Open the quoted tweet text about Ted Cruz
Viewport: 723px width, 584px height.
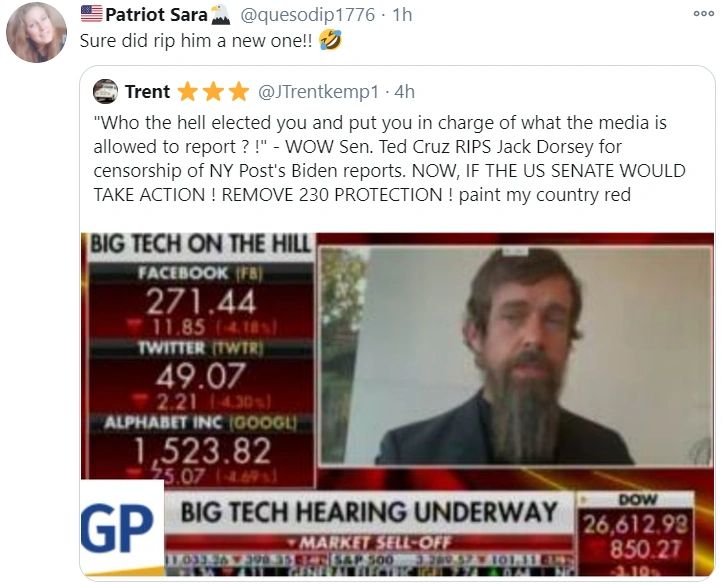[x=389, y=159]
